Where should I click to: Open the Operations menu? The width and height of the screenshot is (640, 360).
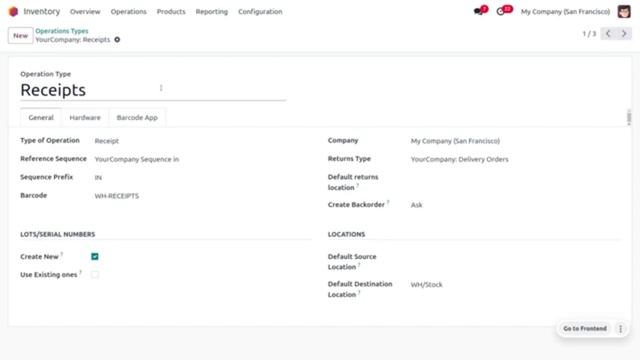[x=129, y=11]
